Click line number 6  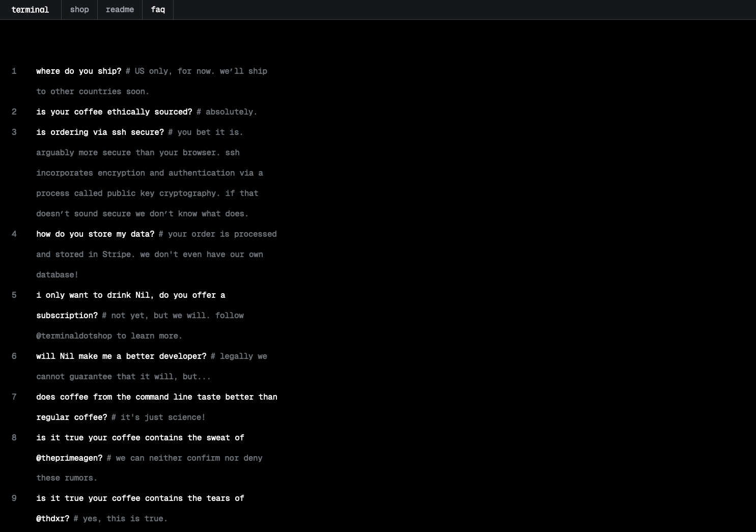[14, 356]
